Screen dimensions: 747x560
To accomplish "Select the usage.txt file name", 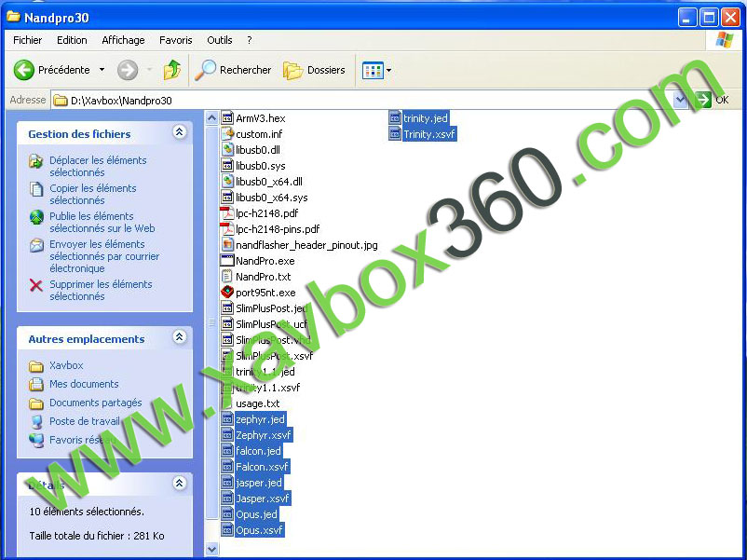I will (x=258, y=403).
